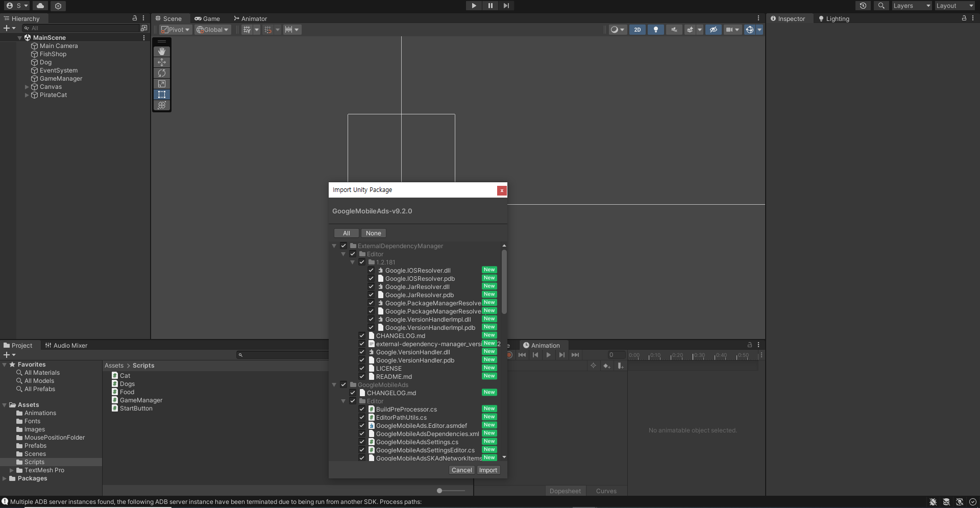
Task: Expand the Canvas object in Hierarchy
Action: [27, 87]
